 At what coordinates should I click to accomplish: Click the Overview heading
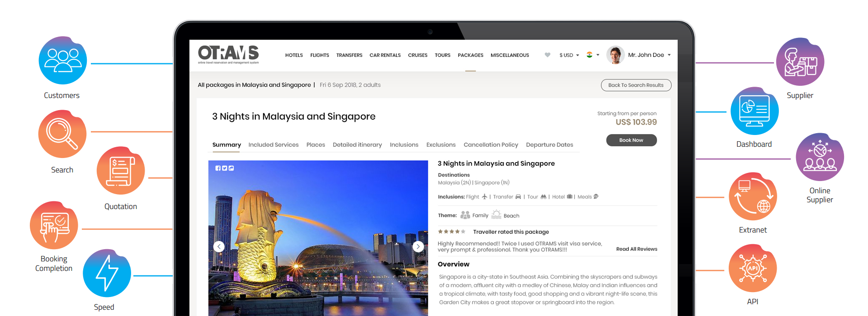click(x=453, y=265)
